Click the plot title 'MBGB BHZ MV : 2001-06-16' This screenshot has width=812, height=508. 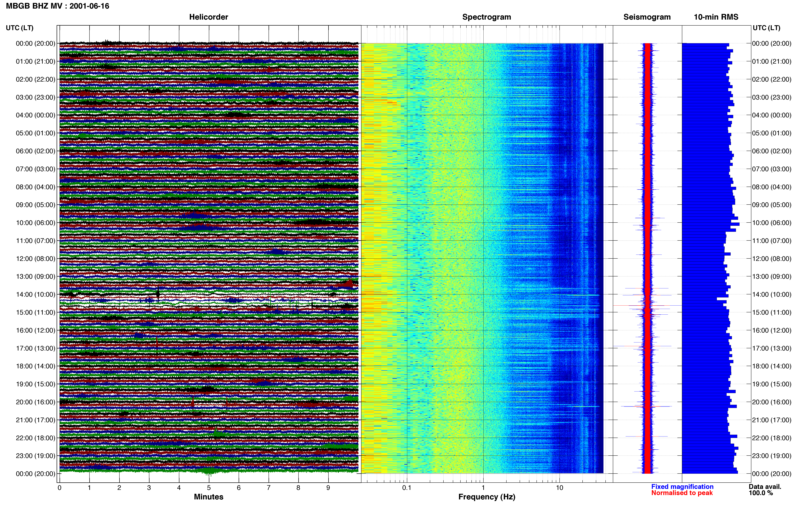(x=57, y=6)
